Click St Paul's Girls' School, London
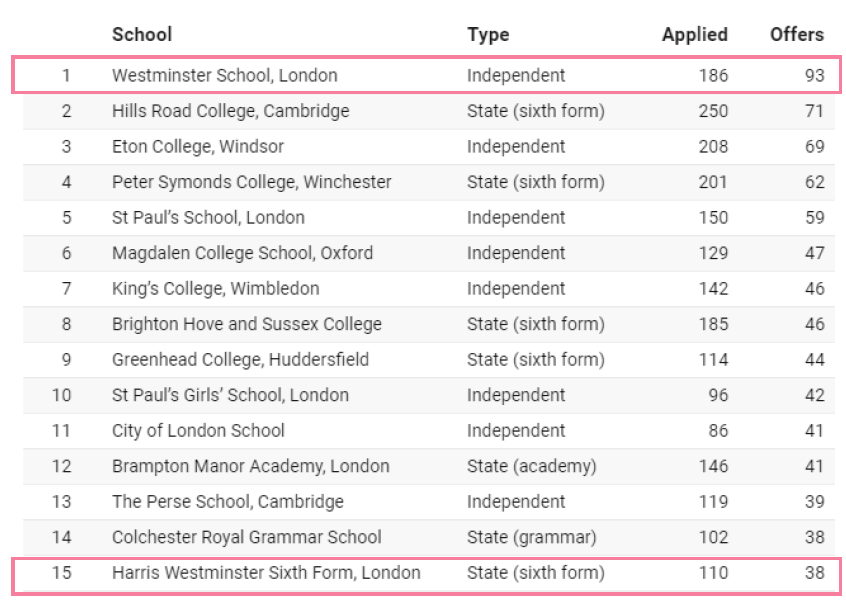This screenshot has height=613, width=846. coord(230,395)
